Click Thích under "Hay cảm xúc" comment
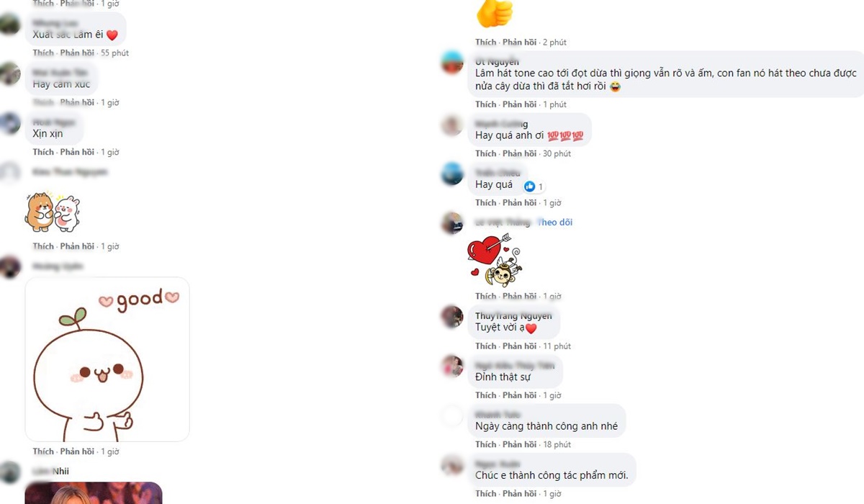This screenshot has height=504, width=864. pyautogui.click(x=43, y=103)
